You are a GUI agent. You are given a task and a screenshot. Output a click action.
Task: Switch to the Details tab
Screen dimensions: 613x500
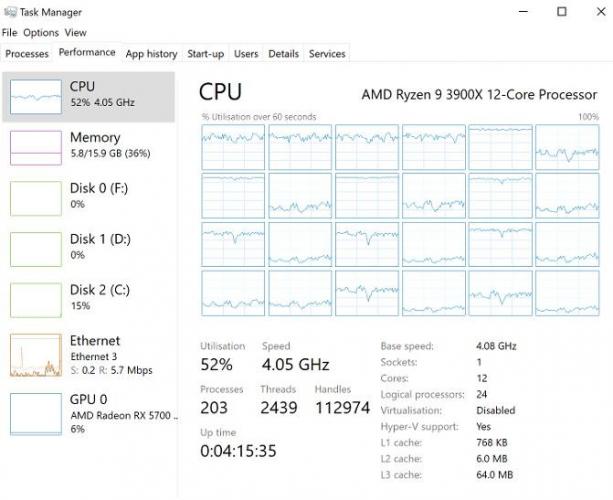(283, 54)
